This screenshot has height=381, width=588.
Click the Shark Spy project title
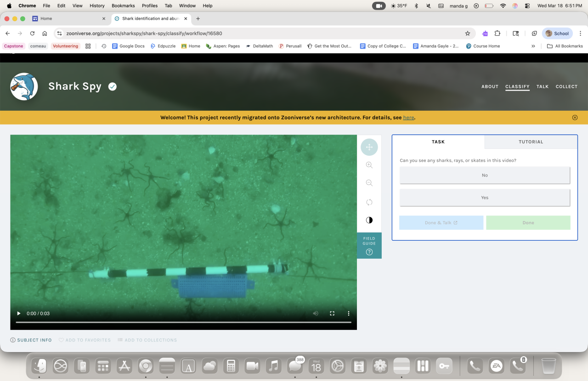point(75,86)
